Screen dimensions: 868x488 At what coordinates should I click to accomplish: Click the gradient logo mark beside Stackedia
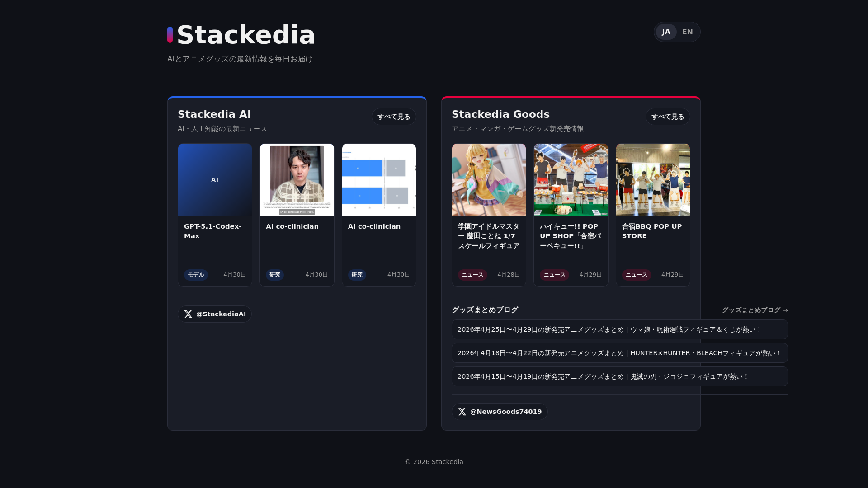tap(170, 35)
